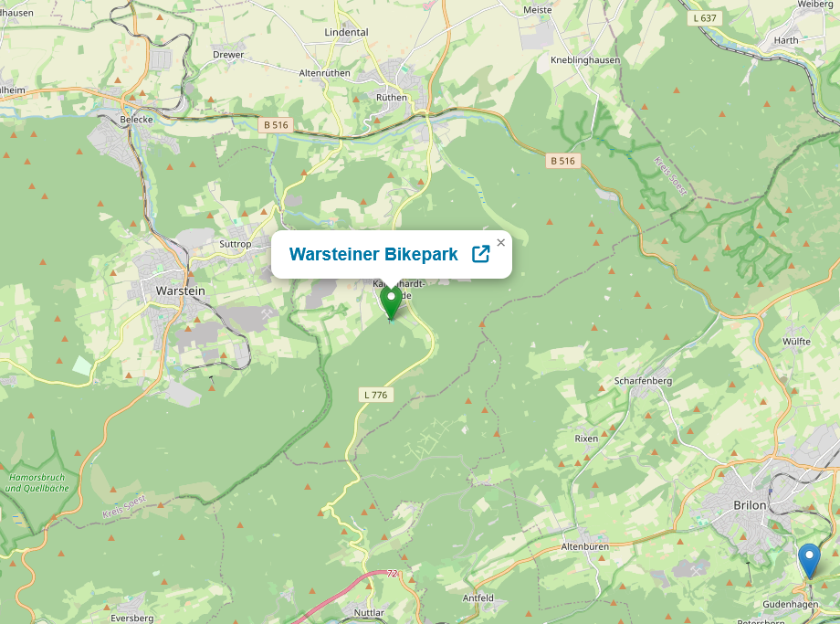Viewport: 840px width, 624px height.
Task: Click the green Warsteiner Bikepark map marker
Action: (x=392, y=303)
